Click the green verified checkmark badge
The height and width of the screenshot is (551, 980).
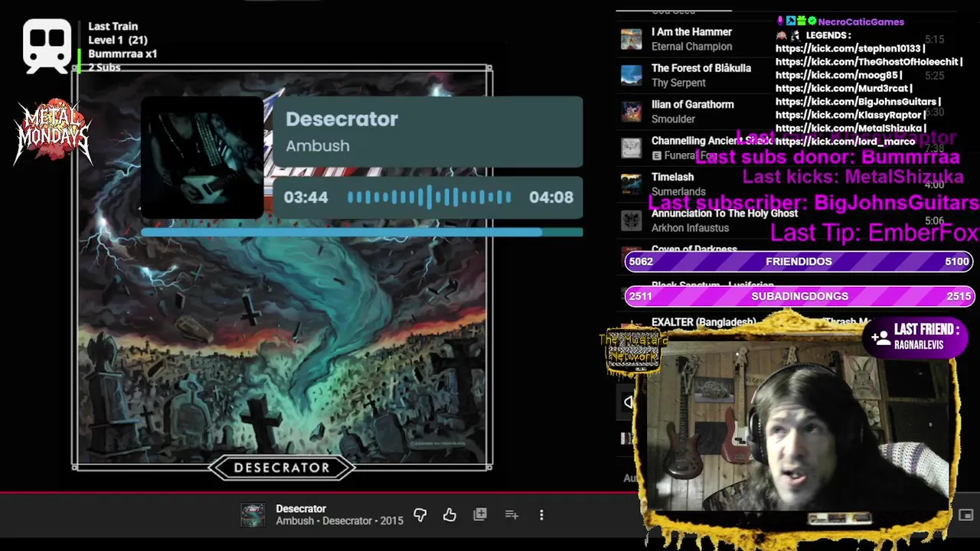click(x=812, y=21)
